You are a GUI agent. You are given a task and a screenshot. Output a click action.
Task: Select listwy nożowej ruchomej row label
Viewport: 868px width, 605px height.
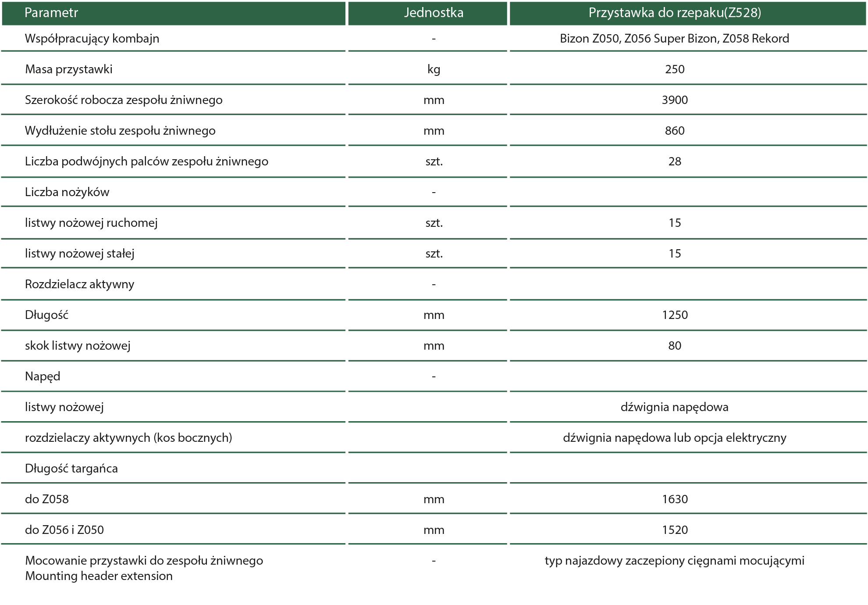click(x=91, y=223)
